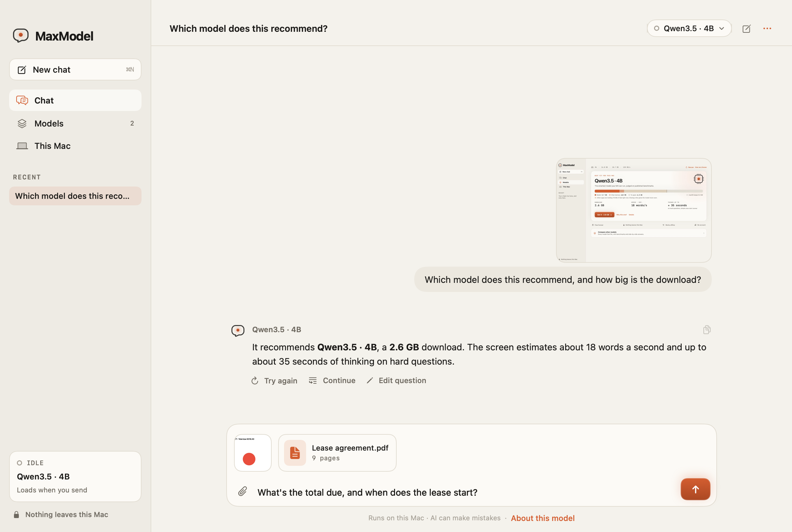Click the compose new chat icon in header
This screenshot has width=792, height=532.
tap(746, 29)
